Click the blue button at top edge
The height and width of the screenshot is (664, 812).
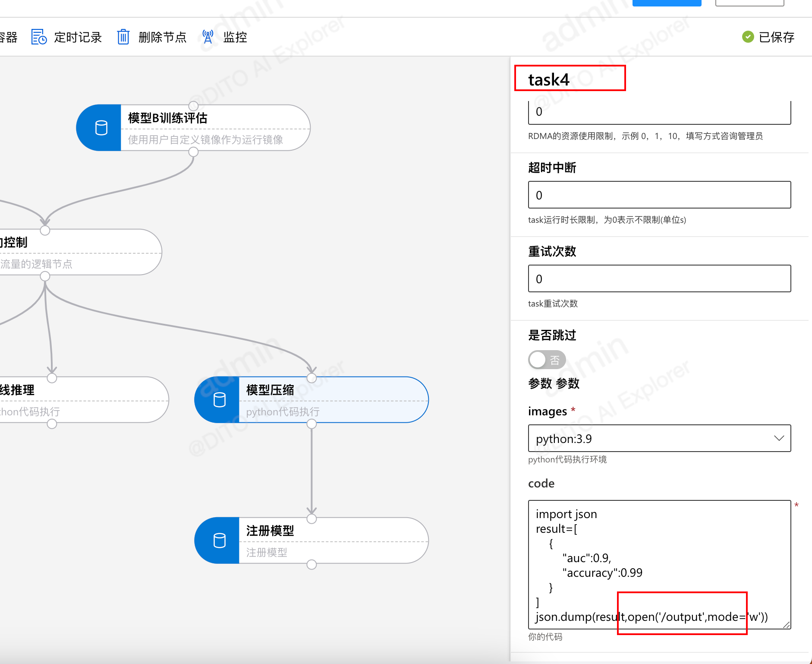point(667,3)
